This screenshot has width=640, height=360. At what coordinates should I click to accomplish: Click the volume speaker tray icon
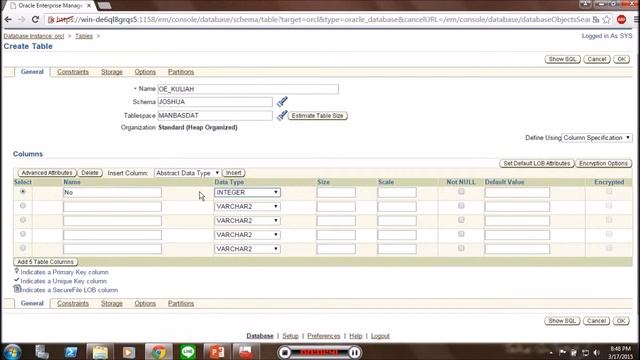coord(596,353)
